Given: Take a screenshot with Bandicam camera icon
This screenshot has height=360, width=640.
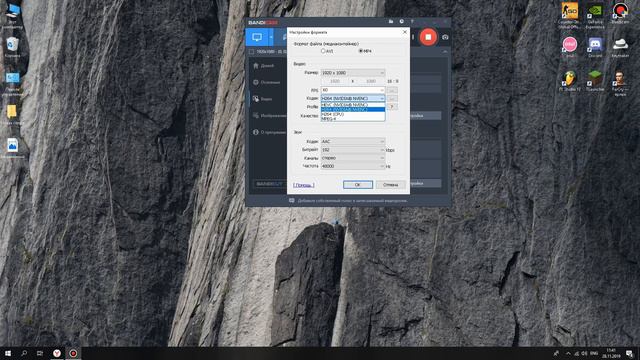Looking at the screenshot, I should [445, 37].
